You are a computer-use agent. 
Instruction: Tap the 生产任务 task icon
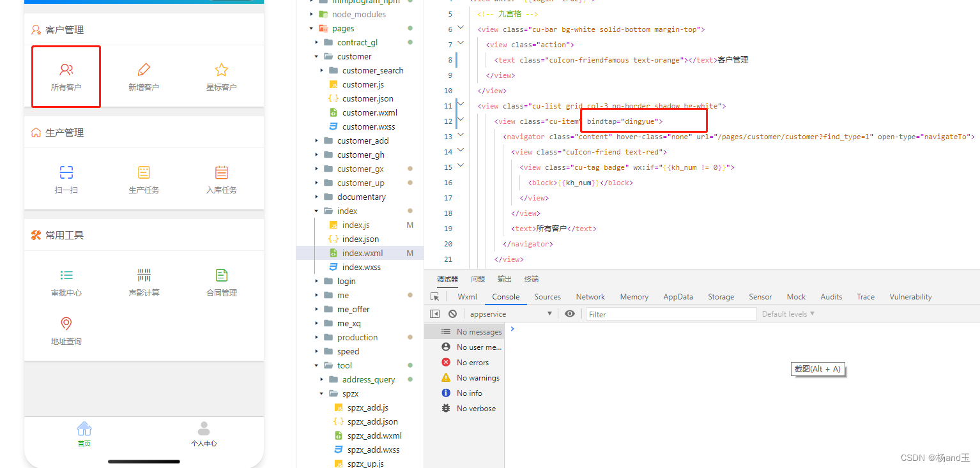pos(144,172)
